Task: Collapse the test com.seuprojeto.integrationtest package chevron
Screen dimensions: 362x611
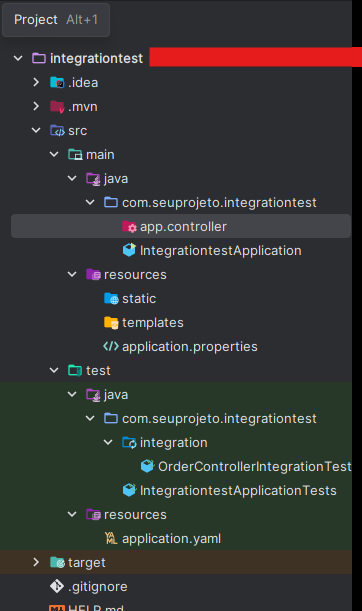Action: (90, 419)
